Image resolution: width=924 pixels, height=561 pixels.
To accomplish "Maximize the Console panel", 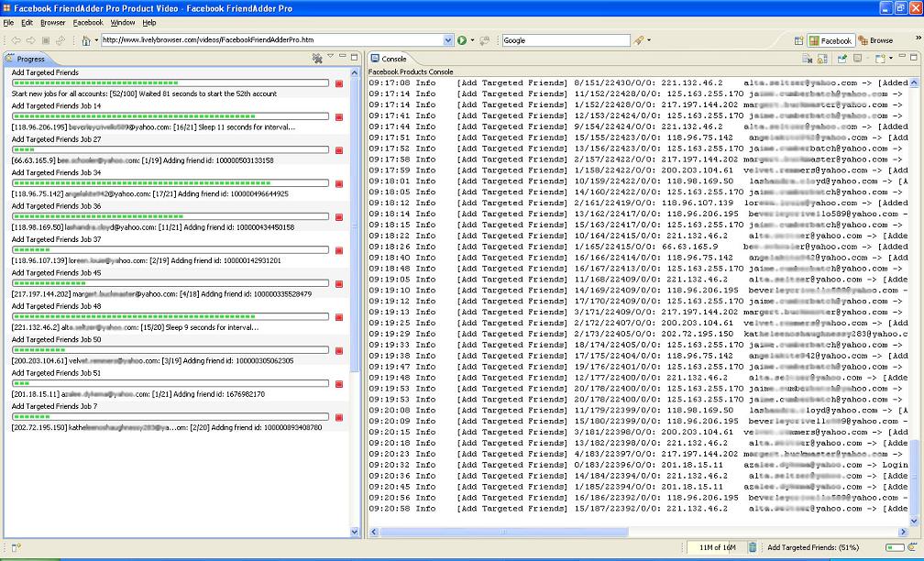I will (x=913, y=57).
